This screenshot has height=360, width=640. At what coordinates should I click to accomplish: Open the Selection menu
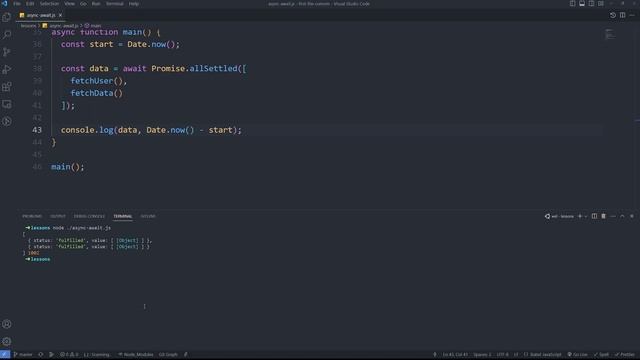pos(49,4)
